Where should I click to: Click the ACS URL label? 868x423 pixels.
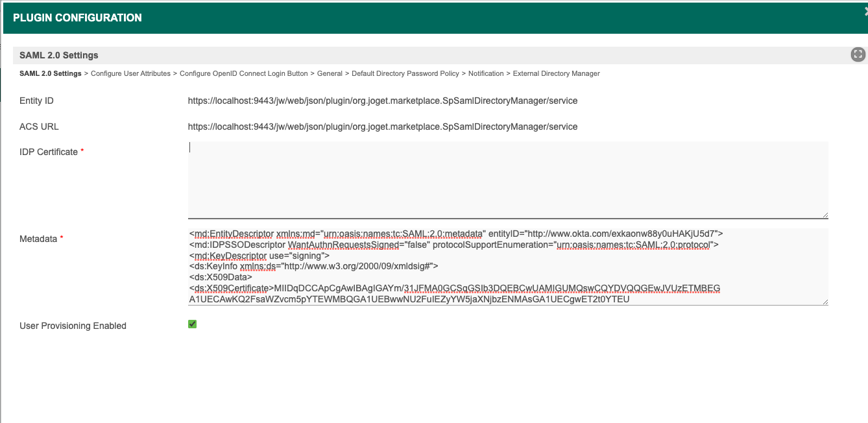(x=39, y=127)
